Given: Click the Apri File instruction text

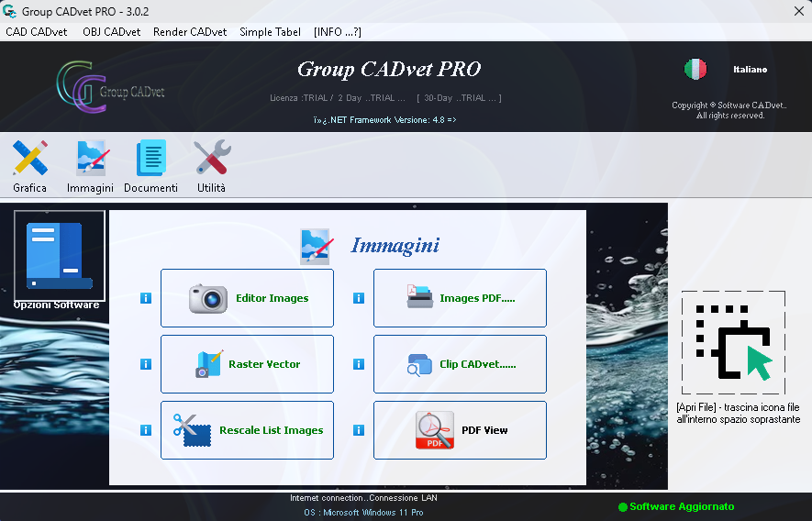Looking at the screenshot, I should coord(739,414).
